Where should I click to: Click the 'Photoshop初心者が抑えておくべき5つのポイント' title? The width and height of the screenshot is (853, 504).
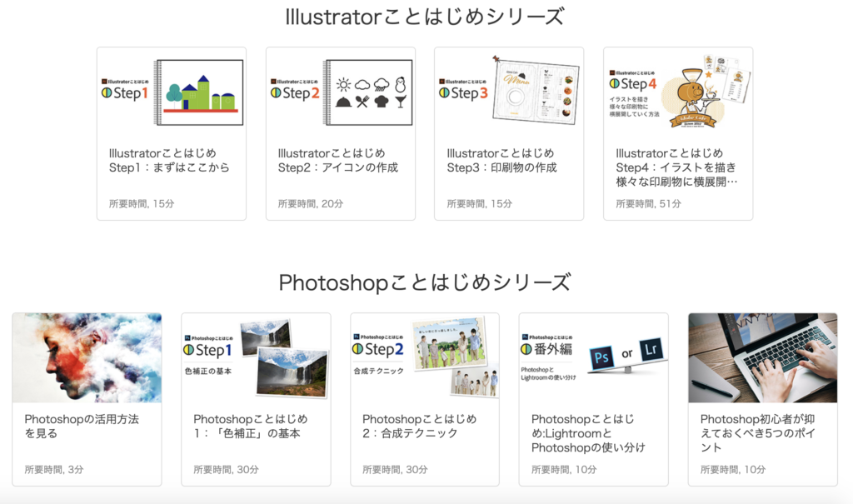tap(757, 433)
